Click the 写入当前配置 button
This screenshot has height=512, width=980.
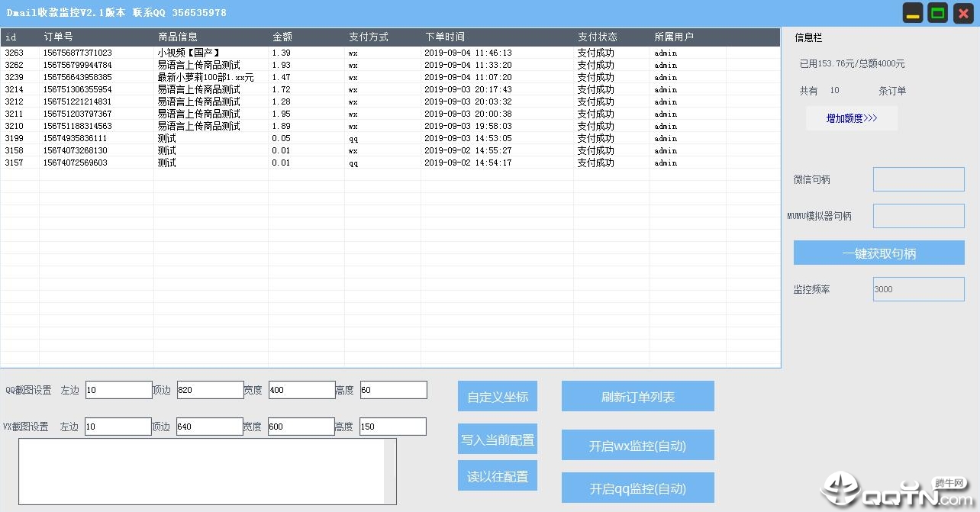tap(498, 440)
